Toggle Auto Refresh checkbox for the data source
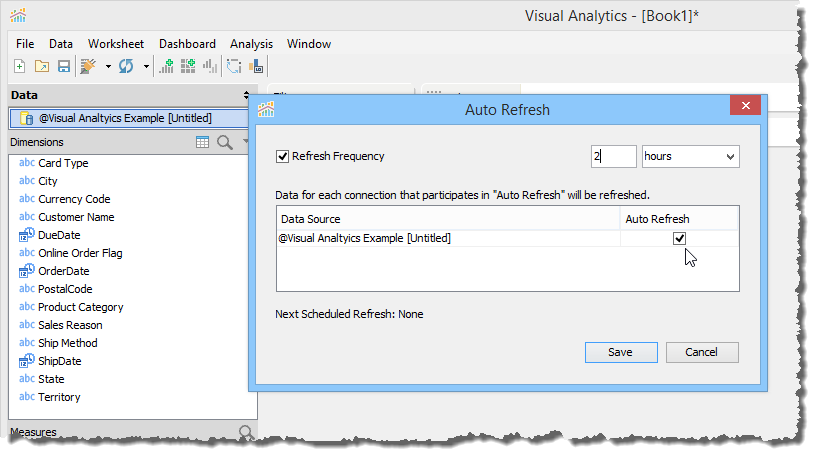Screen dimensions: 817x456 click(x=680, y=238)
